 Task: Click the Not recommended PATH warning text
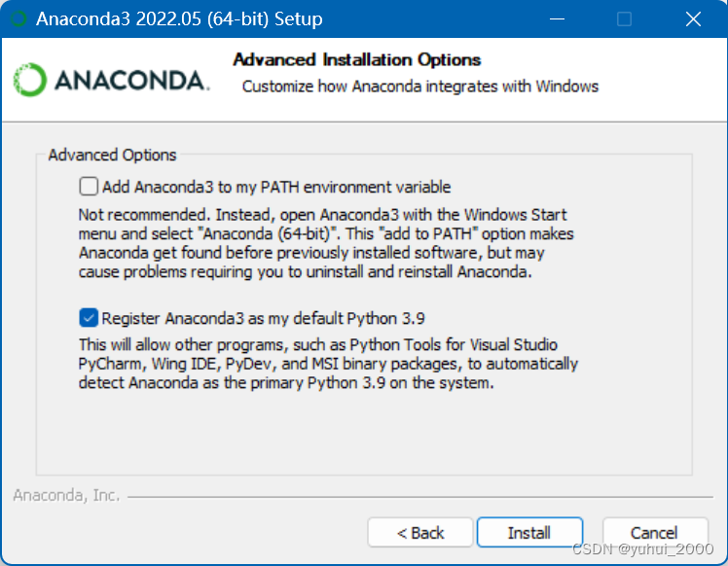click(326, 243)
